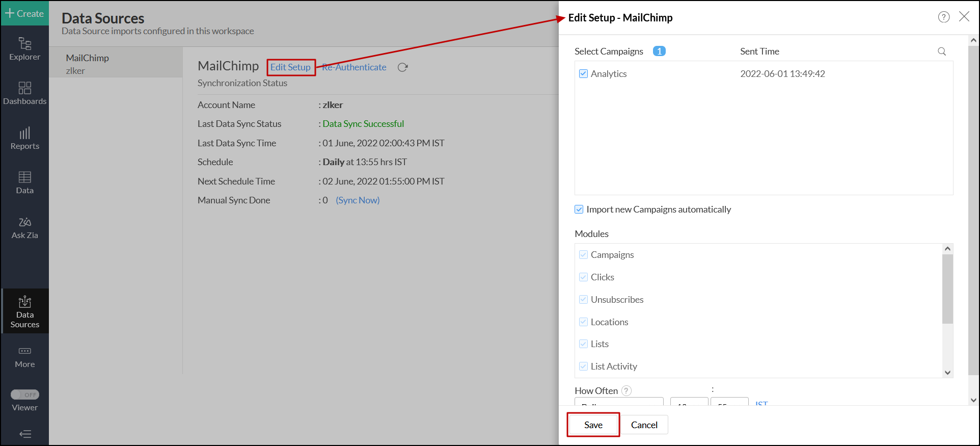Open help icon in Edit Setup header
This screenshot has width=980, height=446.
click(943, 17)
